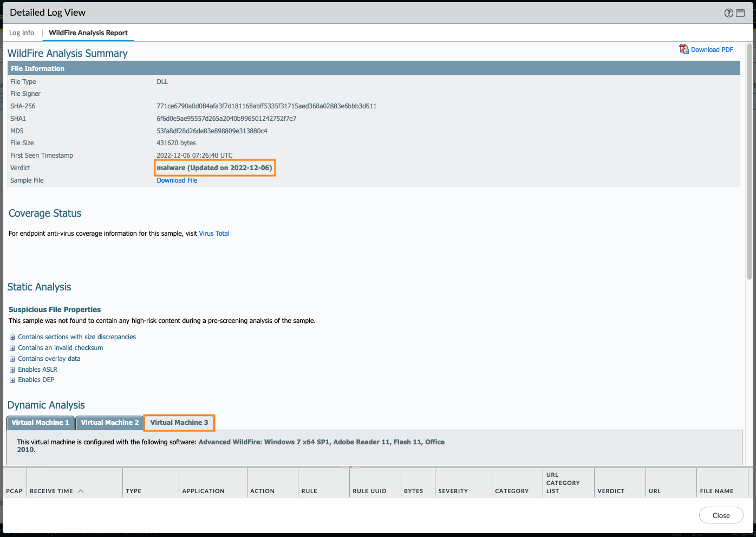
Task: Sort by the Receive Time column
Action: (51, 491)
